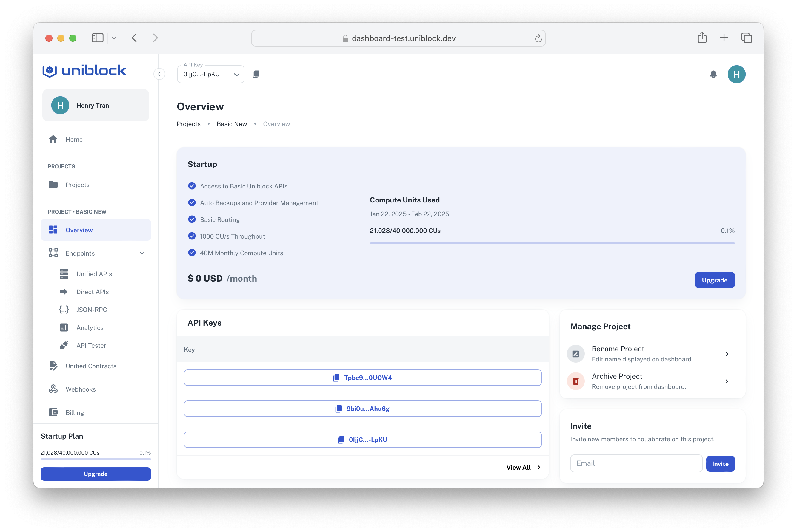Collapse the Endpoints menu chevron
This screenshot has width=797, height=532.
pyautogui.click(x=142, y=253)
